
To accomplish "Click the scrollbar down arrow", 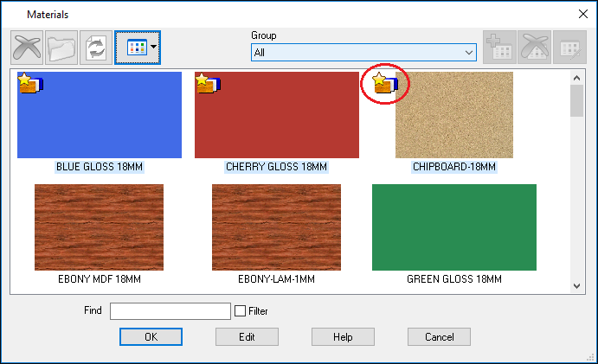I will (576, 286).
